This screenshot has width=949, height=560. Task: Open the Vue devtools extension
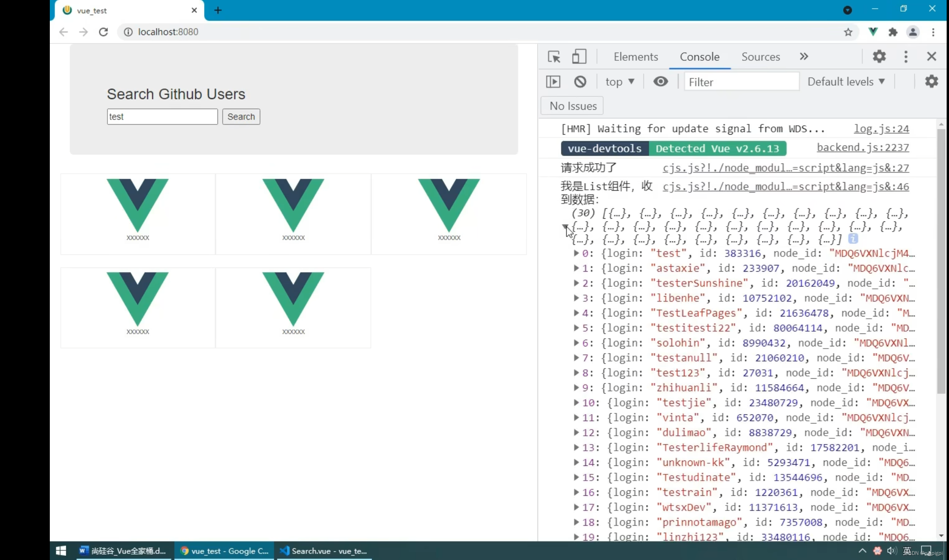(873, 32)
